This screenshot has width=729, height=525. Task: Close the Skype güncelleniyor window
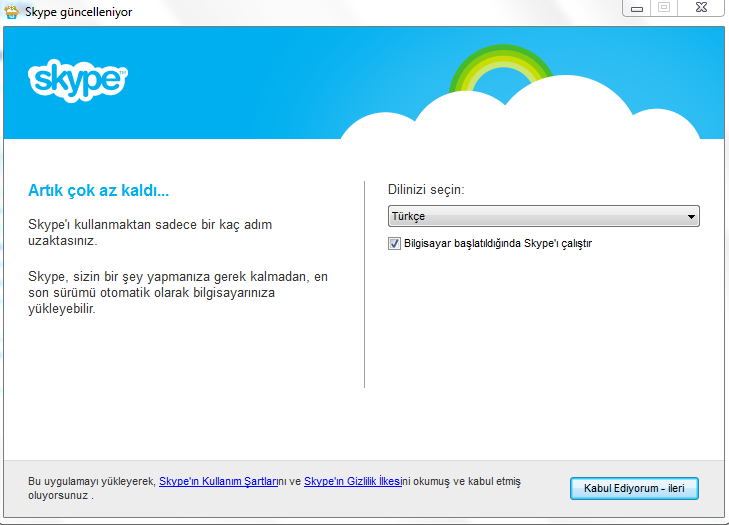point(701,8)
